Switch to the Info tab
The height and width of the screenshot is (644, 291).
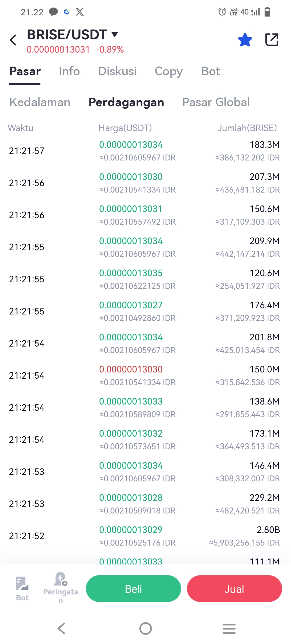point(69,71)
